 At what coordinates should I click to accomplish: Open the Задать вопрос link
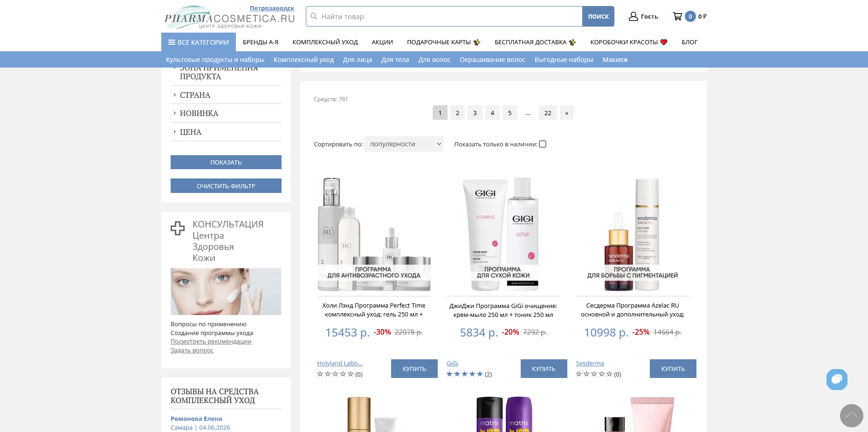[x=192, y=350]
